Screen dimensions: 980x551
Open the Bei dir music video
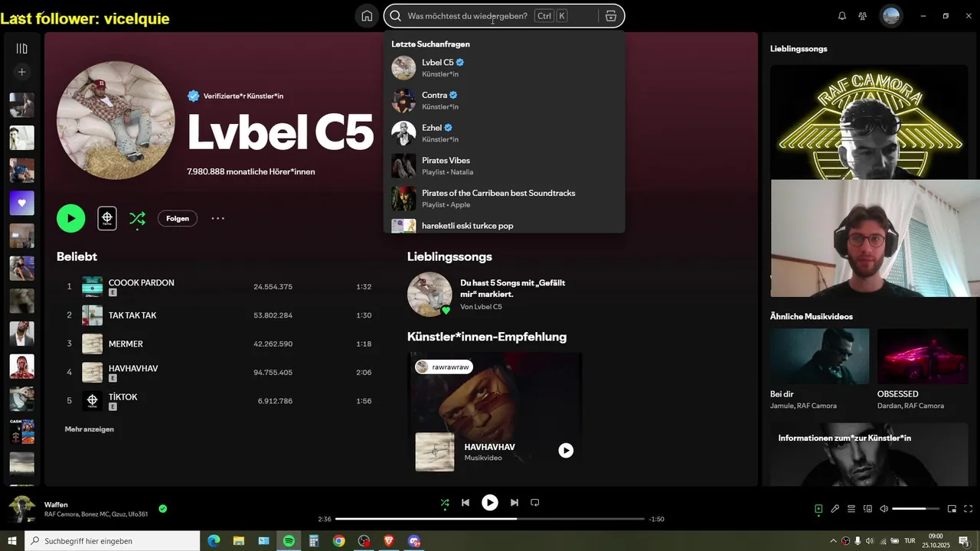(x=819, y=370)
